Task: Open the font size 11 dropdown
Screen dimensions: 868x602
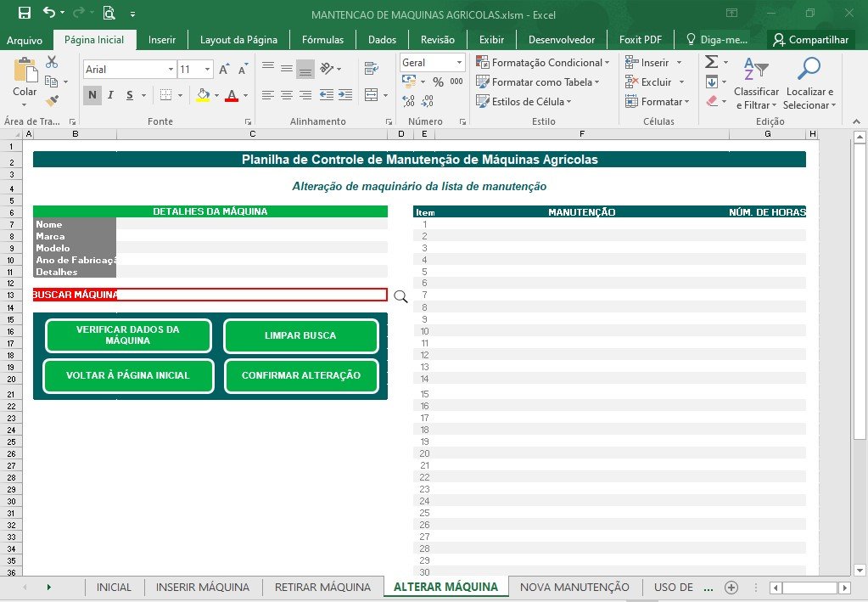Action: (208, 70)
